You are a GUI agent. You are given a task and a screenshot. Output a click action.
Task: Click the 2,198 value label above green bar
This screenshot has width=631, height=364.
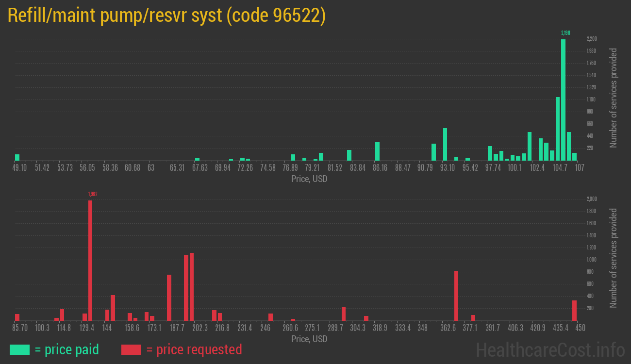(x=565, y=33)
